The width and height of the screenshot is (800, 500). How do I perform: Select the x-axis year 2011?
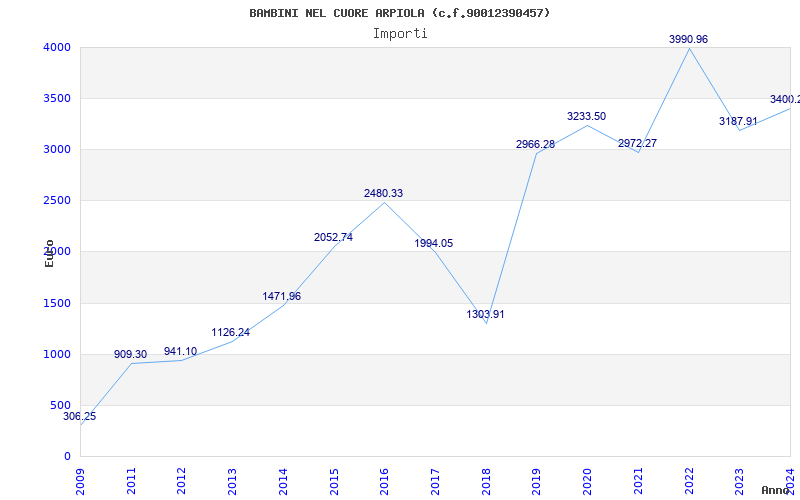click(x=131, y=481)
